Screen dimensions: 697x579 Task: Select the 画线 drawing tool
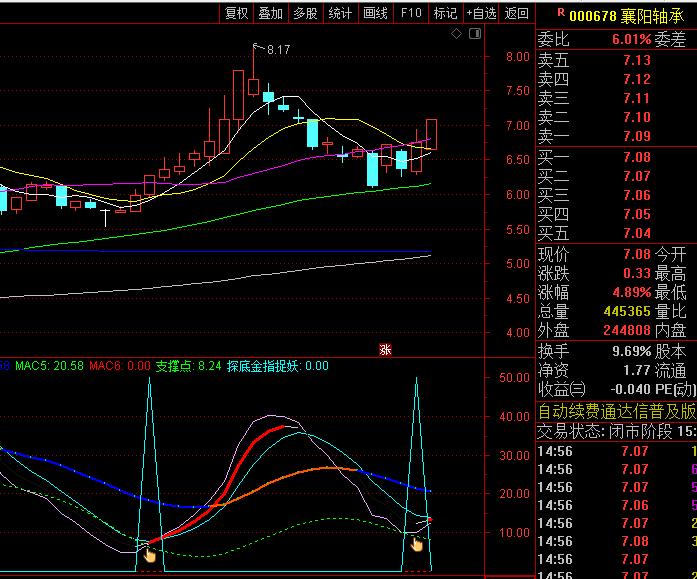(x=375, y=13)
